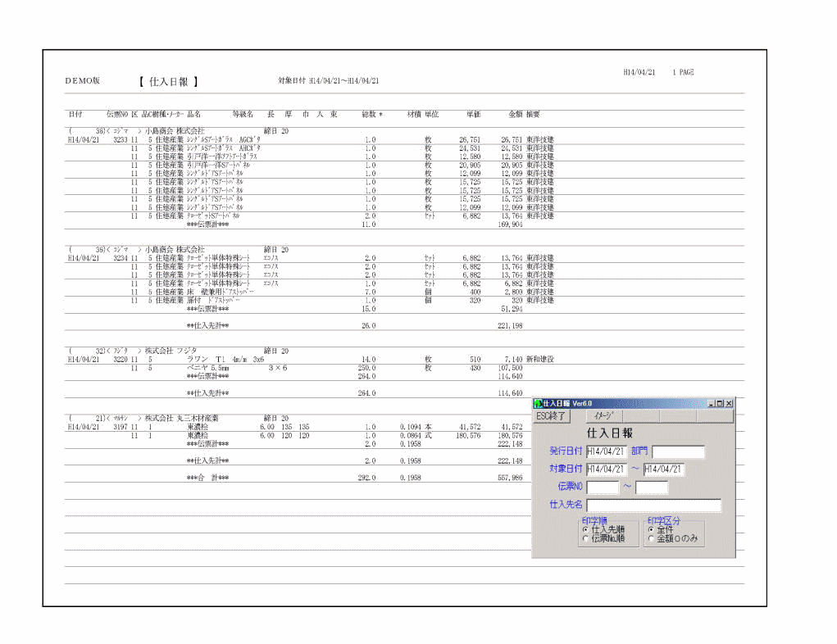The image size is (837, 644).
Task: Click the 1 PAGE indicator
Action: pos(683,72)
